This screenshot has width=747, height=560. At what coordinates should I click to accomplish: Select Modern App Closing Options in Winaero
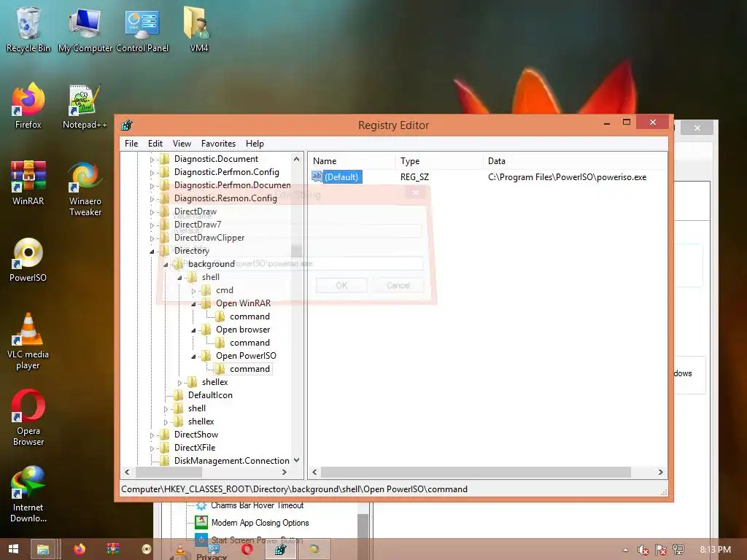(x=260, y=522)
